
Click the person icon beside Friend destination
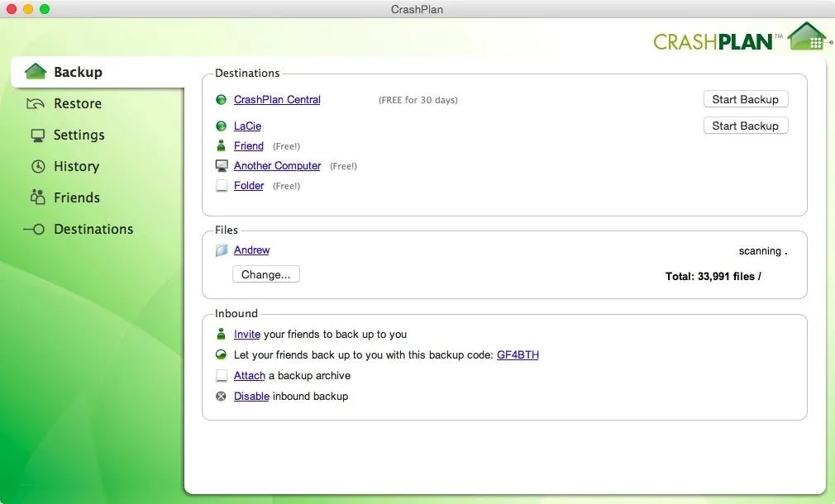tap(221, 145)
